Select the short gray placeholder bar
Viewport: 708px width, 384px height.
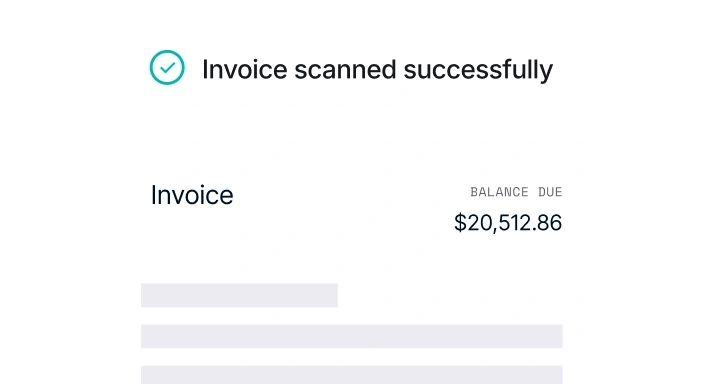coord(239,295)
